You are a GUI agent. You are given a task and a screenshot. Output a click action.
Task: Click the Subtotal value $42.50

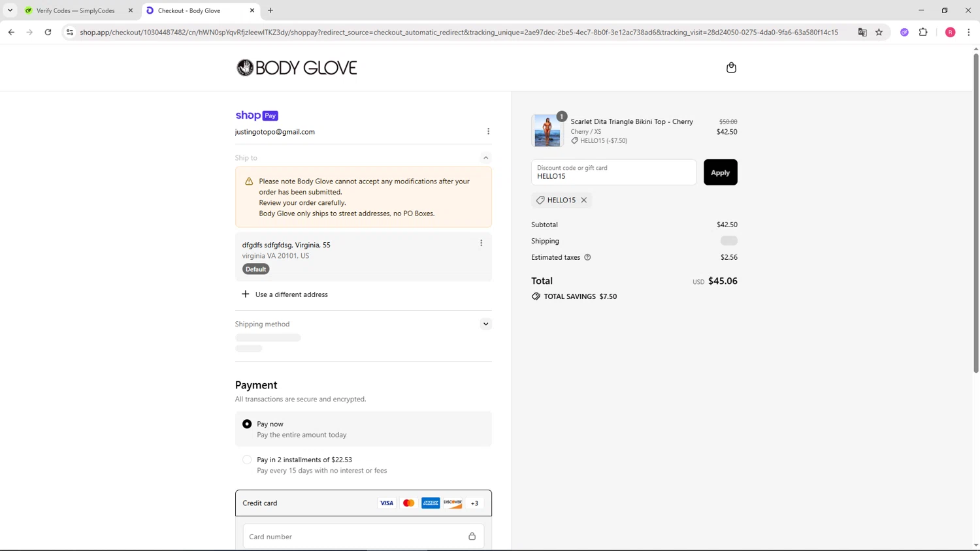pyautogui.click(x=727, y=225)
